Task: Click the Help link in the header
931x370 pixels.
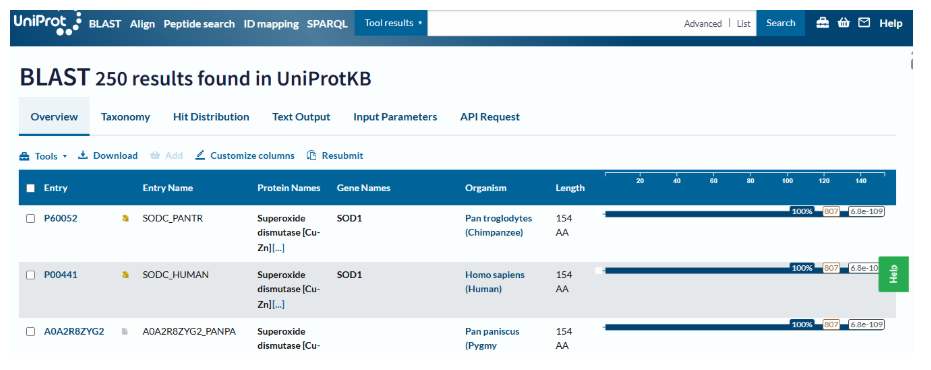Action: (891, 24)
